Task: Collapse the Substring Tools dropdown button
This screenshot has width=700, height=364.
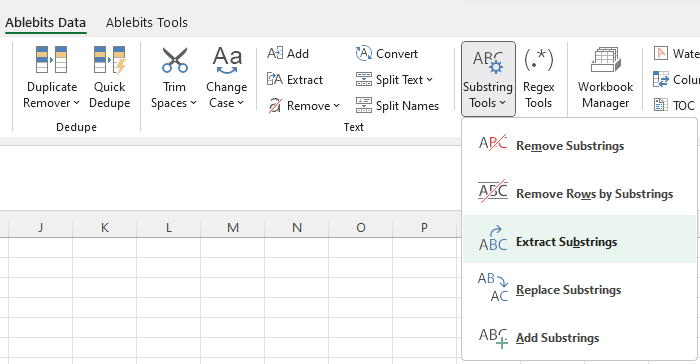Action: 488,79
